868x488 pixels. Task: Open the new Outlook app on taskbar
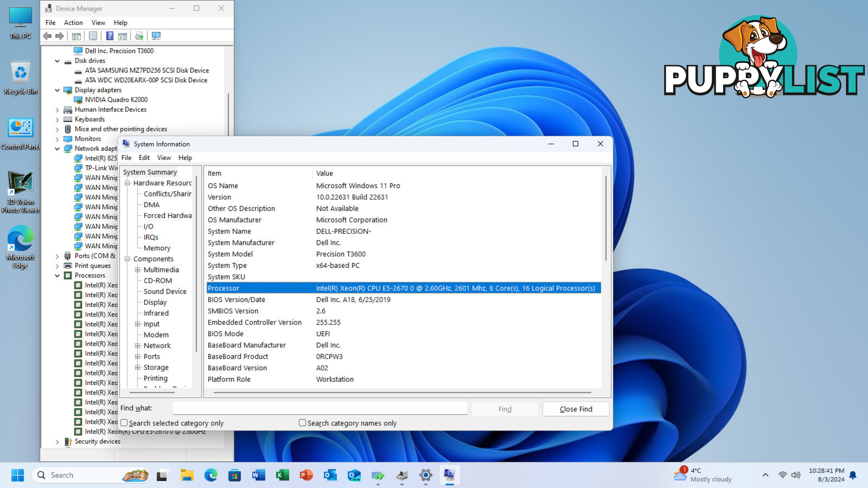click(x=354, y=475)
